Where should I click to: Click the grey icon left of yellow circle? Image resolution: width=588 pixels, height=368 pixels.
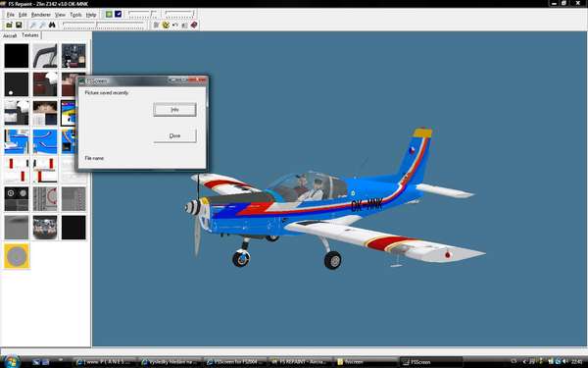(156, 25)
